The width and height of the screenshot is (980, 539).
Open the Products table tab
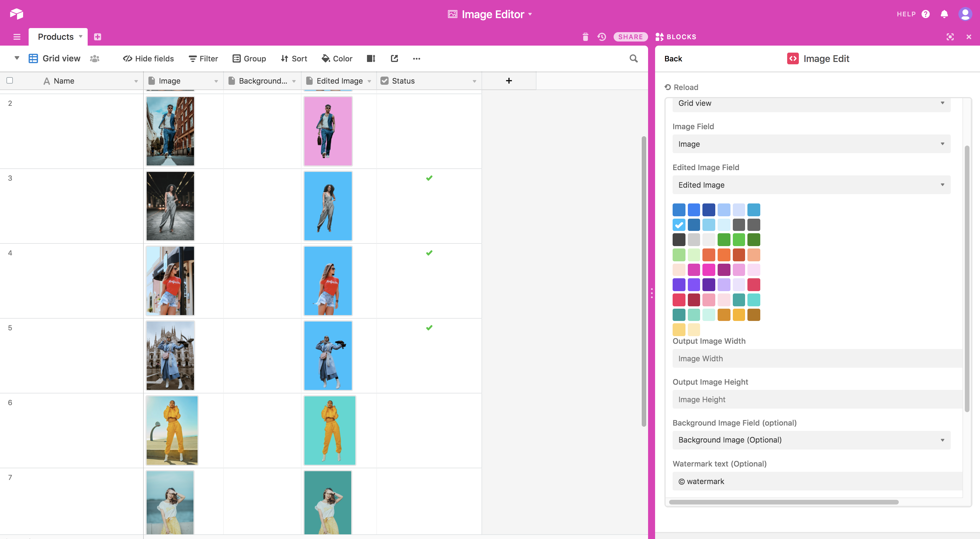coord(56,37)
